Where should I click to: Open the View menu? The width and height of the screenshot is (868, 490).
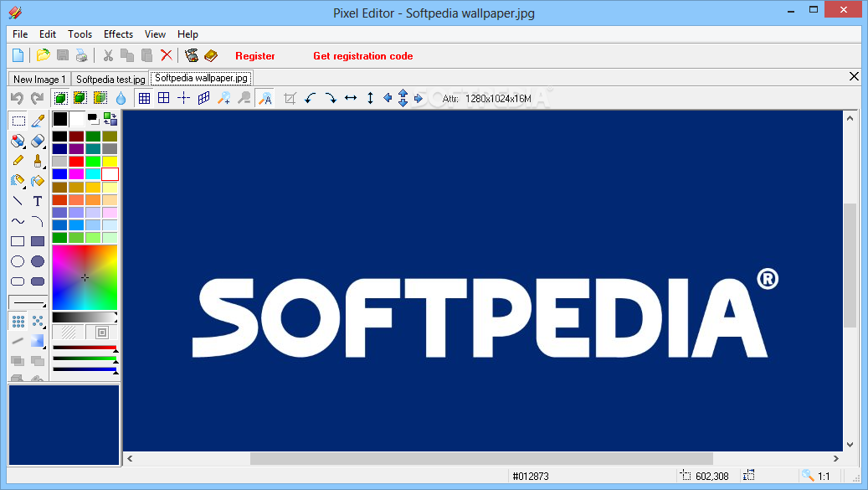tap(155, 34)
